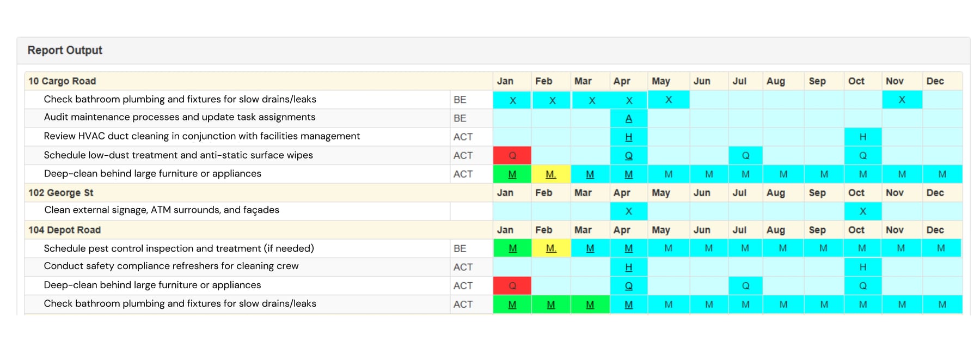The height and width of the screenshot is (347, 980).
Task: Open the yellow February M link for Deep-clean under 10 Cargo Road
Action: 551,174
